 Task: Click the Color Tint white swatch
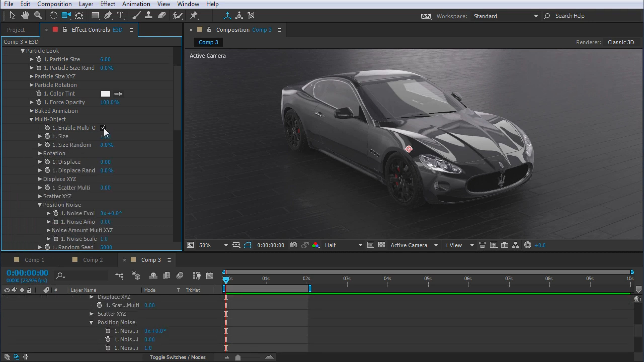[105, 94]
